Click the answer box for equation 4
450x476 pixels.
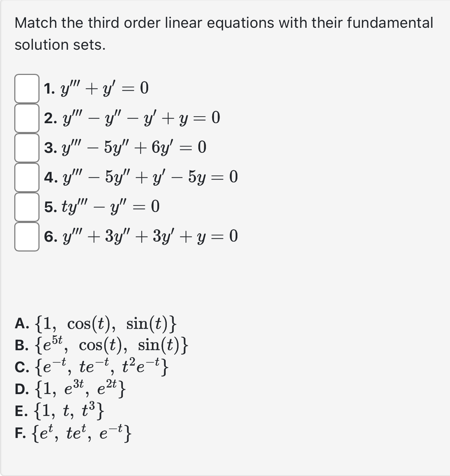click(27, 178)
